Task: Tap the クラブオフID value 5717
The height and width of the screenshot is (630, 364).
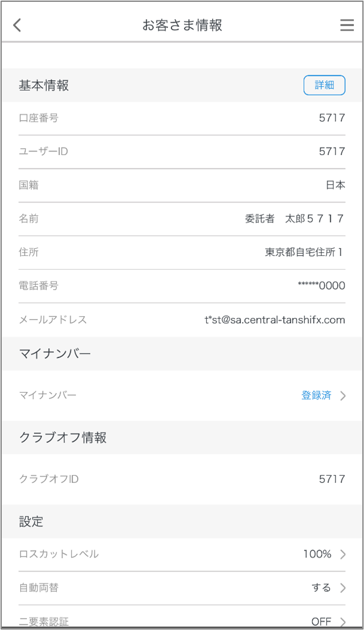Action: pos(332,479)
